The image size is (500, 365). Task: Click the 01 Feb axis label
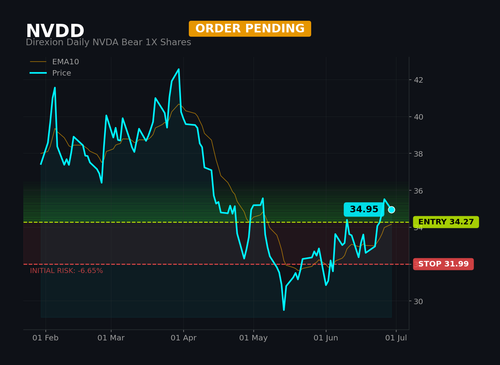[x=45, y=338]
